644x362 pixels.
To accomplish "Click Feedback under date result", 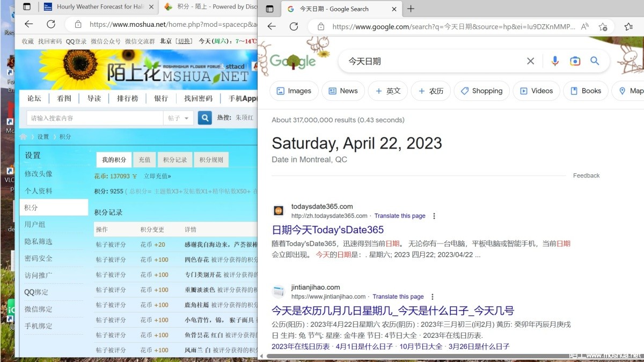I will tap(586, 175).
